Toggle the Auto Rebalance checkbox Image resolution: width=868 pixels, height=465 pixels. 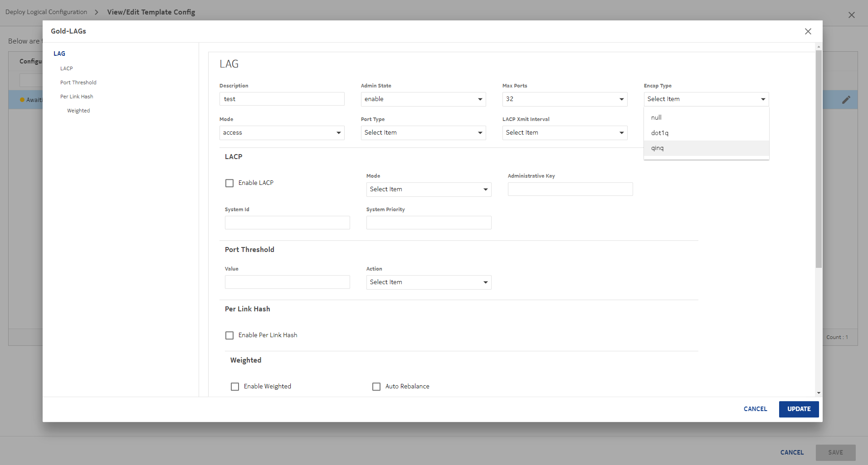tap(376, 387)
